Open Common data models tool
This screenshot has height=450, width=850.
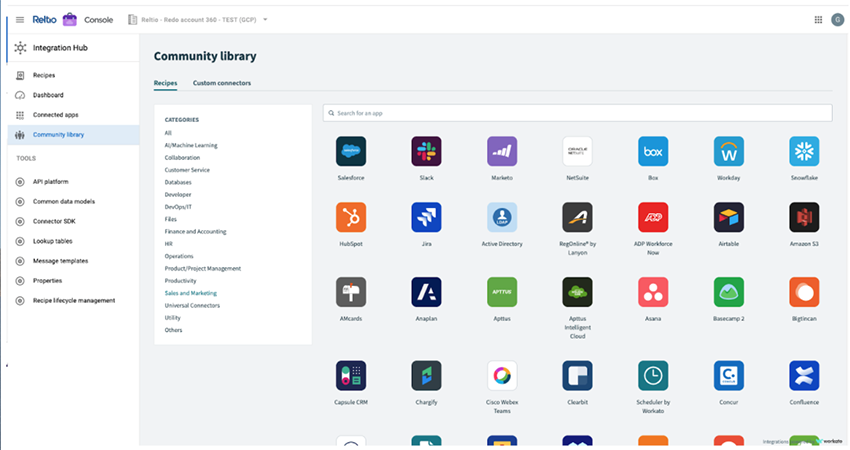pyautogui.click(x=73, y=202)
